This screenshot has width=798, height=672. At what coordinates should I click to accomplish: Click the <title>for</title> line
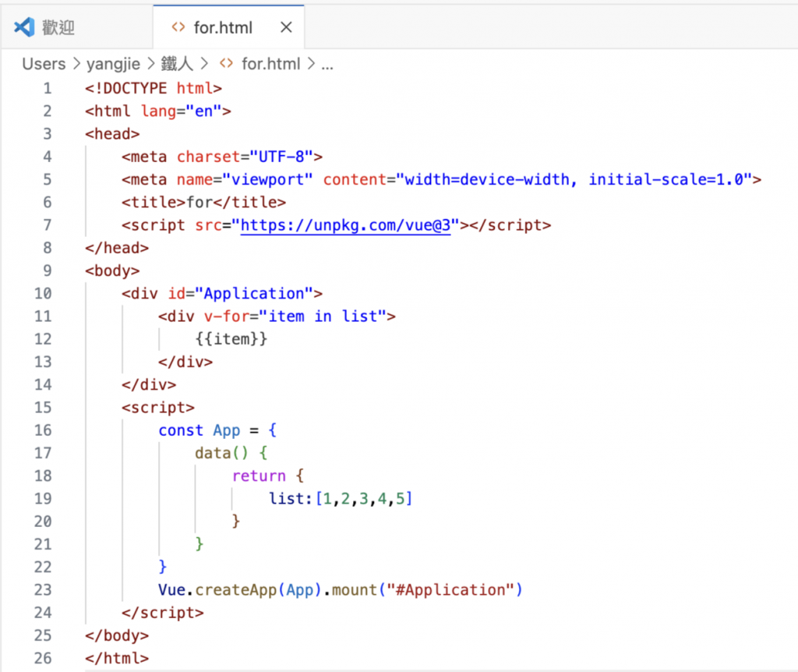pos(203,203)
